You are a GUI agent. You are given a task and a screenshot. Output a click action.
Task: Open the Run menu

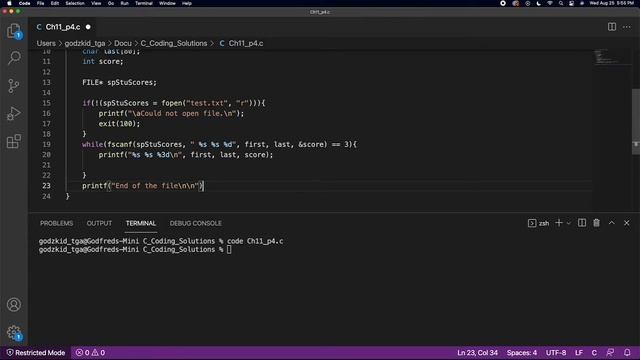pyautogui.click(x=124, y=3)
